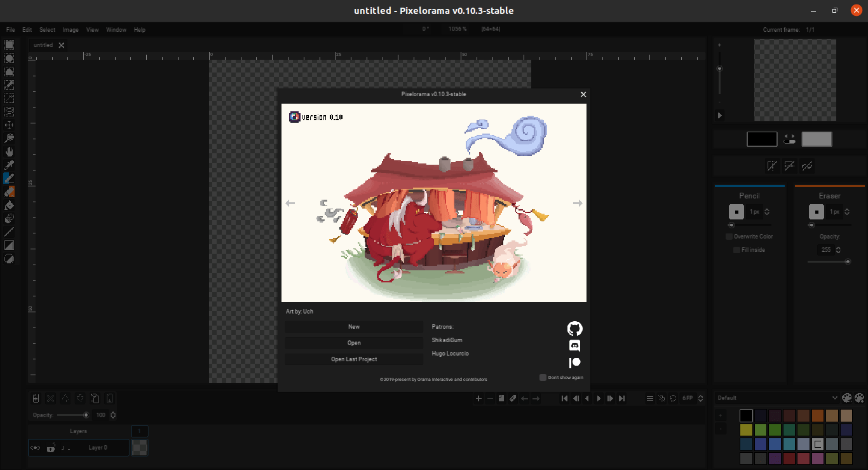
Task: Select the Rectangular Selection tool
Action: click(x=10, y=45)
